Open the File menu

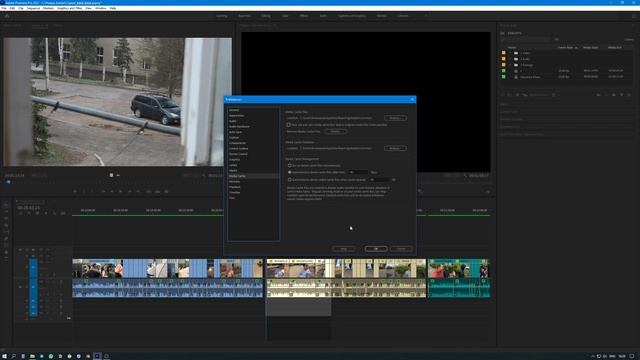coord(4,8)
